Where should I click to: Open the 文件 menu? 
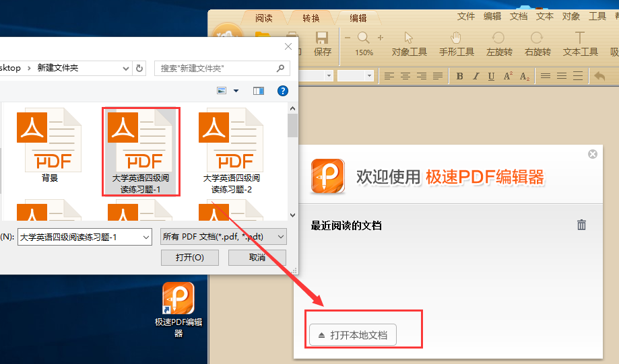pyautogui.click(x=466, y=16)
